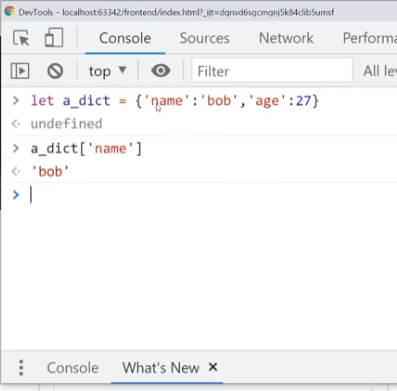Select the drawer Console tab

[73, 368]
